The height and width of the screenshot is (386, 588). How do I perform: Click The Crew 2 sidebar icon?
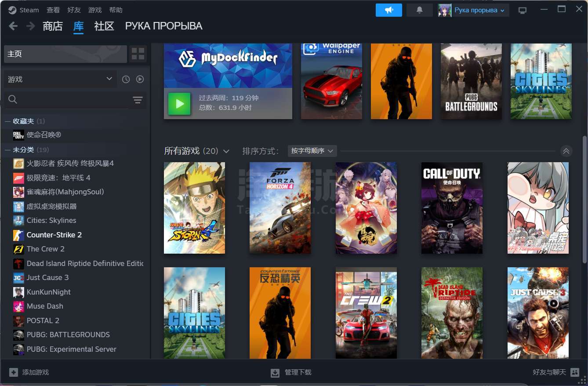point(18,249)
